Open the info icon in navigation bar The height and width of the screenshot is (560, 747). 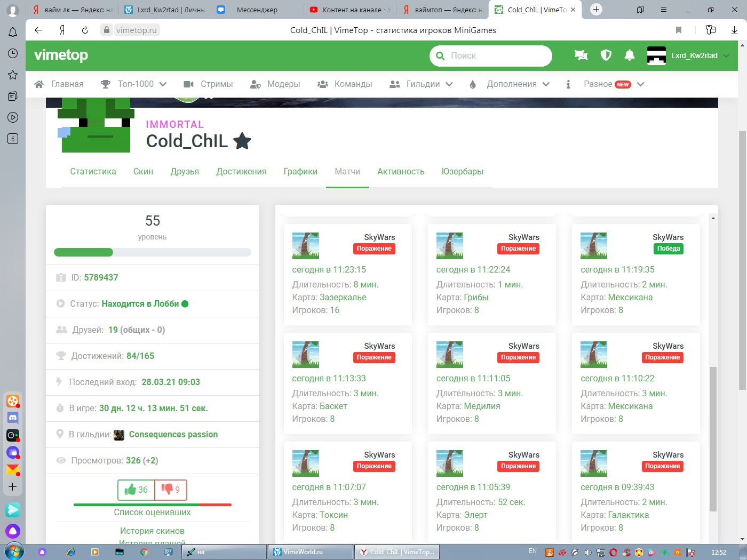click(568, 84)
